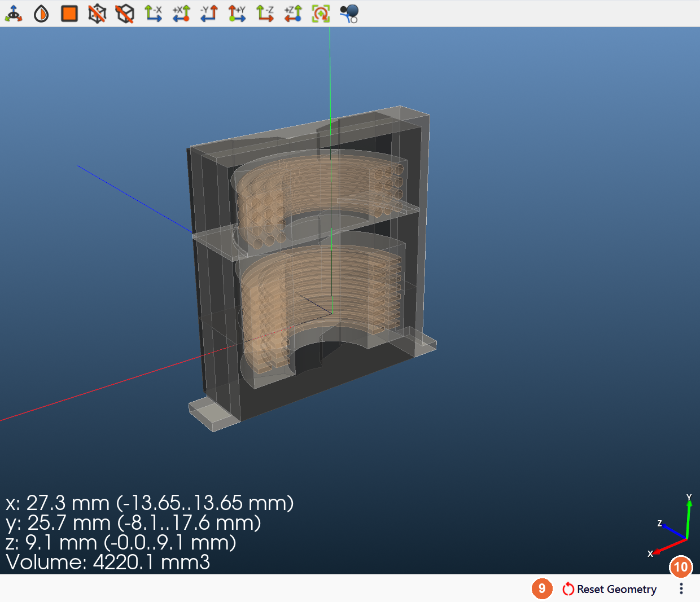Click the Volume: 4220.1 mm3 readout

pos(108,562)
